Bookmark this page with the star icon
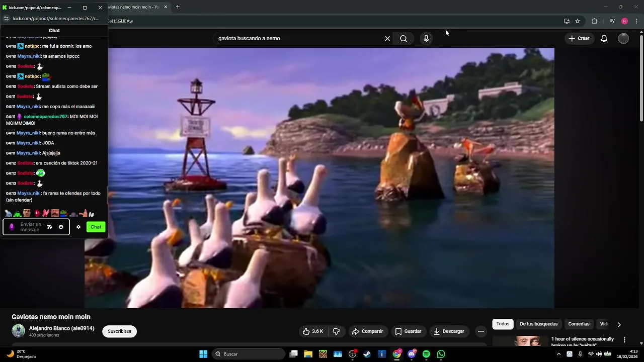Image resolution: width=644 pixels, height=362 pixels. 578,21
